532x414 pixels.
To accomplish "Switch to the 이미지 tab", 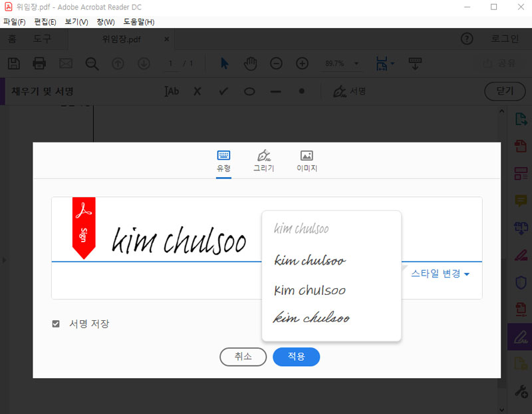I will point(307,160).
